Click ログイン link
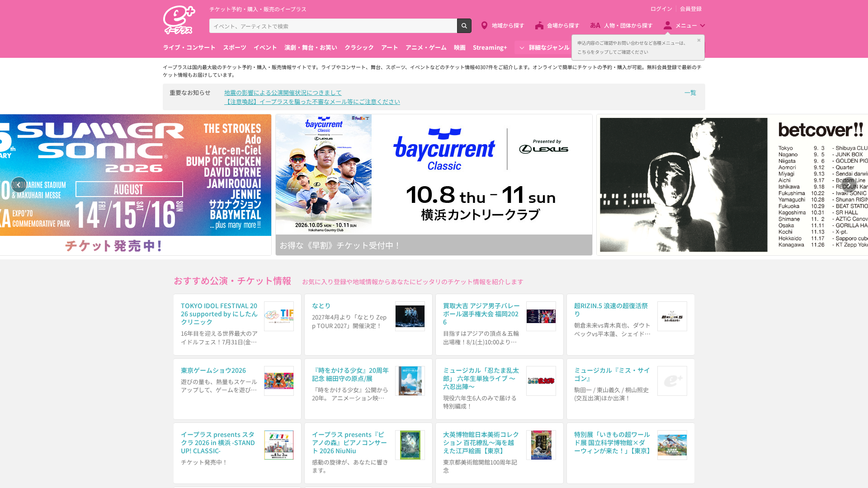 click(661, 9)
